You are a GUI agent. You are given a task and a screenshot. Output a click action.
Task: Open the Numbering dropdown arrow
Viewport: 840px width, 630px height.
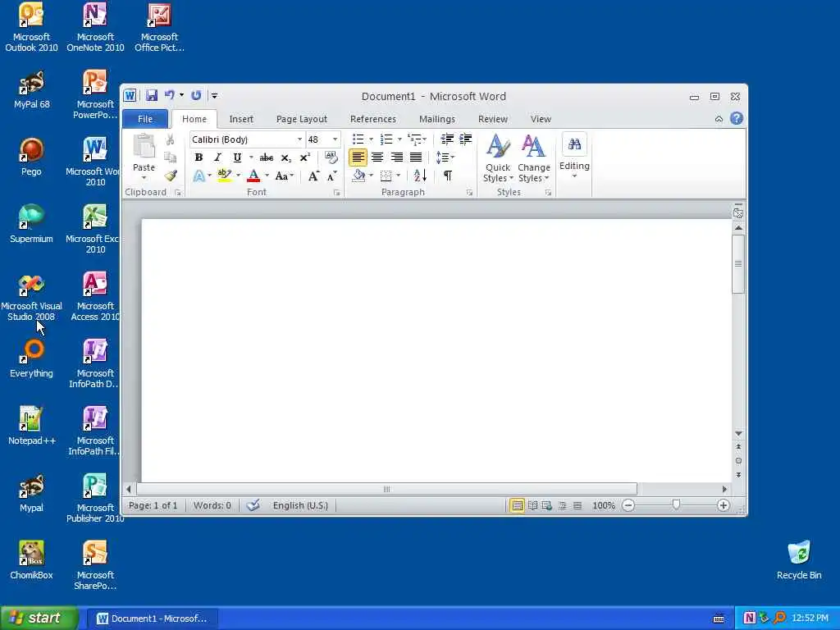coord(399,139)
